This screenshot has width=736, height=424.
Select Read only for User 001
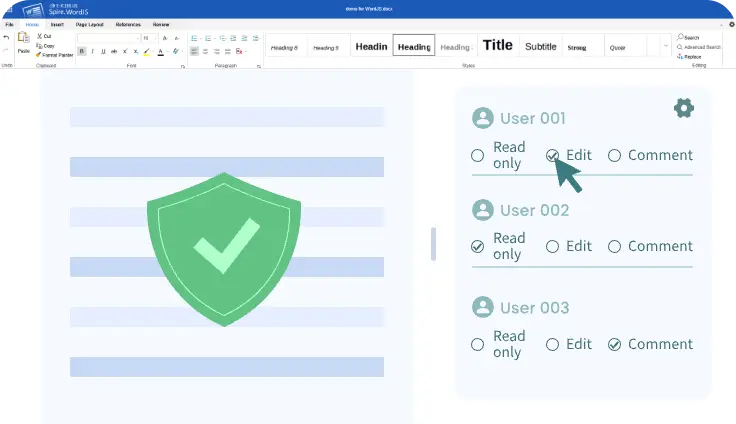point(478,155)
